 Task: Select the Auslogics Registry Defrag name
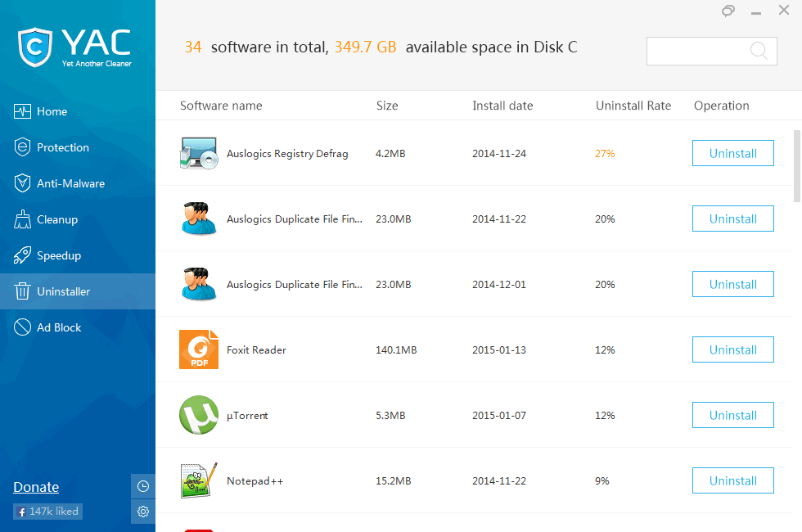[287, 154]
